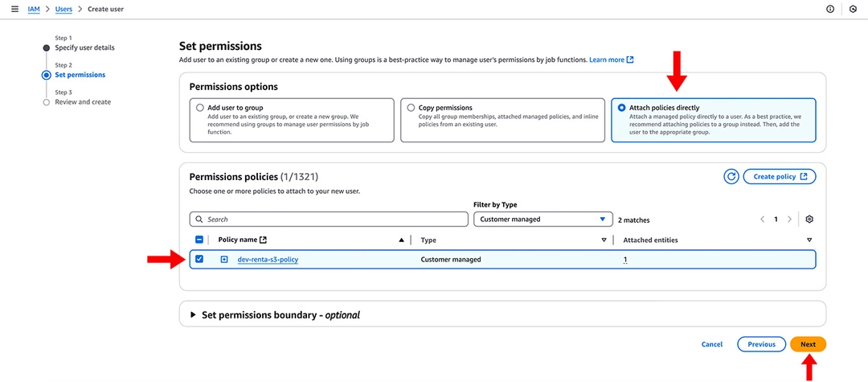Go to IAM breadcrumb link
The image size is (868, 382).
(34, 10)
